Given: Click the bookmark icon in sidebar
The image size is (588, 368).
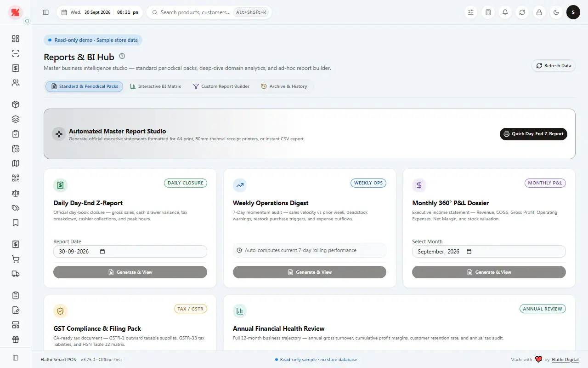Looking at the screenshot, I should tap(16, 223).
